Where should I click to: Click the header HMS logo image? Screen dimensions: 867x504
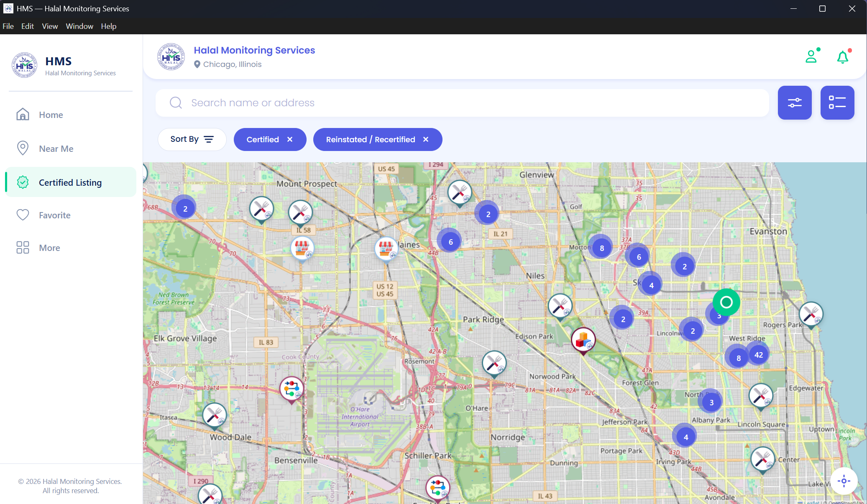[171, 56]
